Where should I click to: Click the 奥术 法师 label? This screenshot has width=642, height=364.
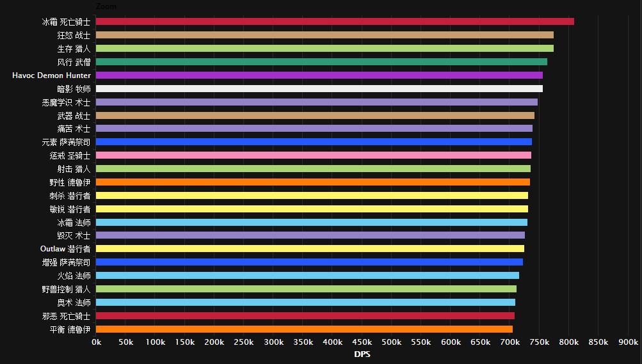(x=74, y=303)
